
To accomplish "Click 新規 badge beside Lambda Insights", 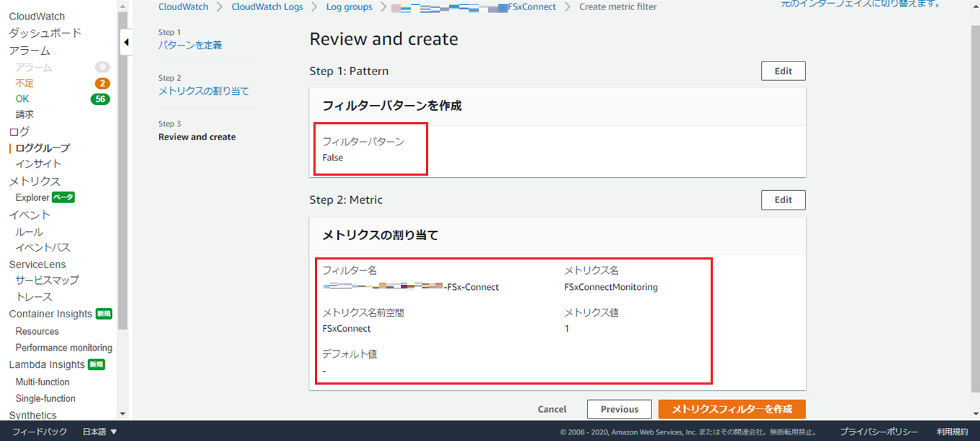I will point(97,364).
